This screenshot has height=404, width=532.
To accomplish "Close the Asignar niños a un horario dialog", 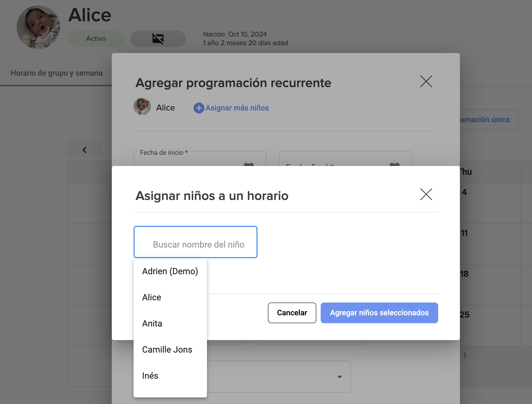I will (426, 195).
